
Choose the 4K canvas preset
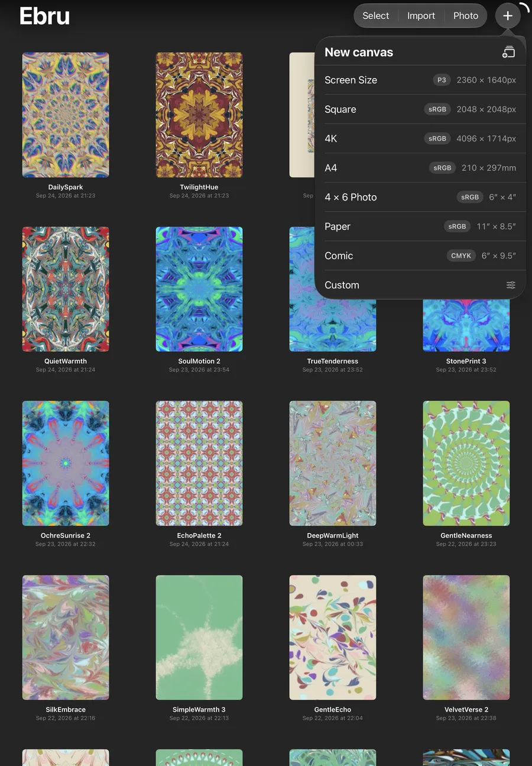pyautogui.click(x=420, y=138)
